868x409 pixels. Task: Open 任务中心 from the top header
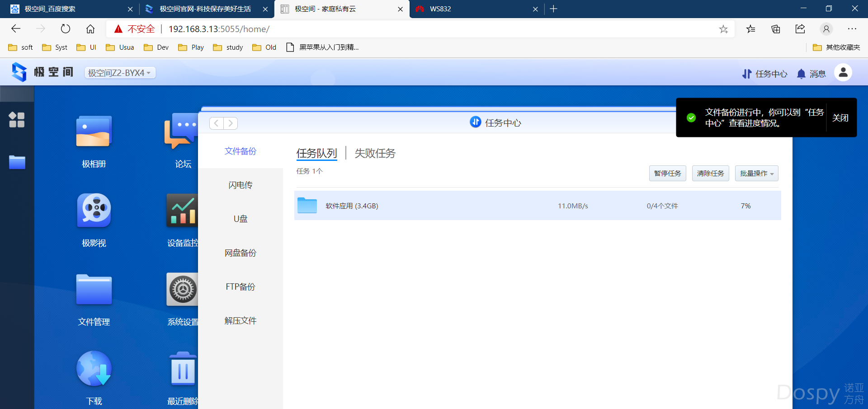[x=764, y=74]
